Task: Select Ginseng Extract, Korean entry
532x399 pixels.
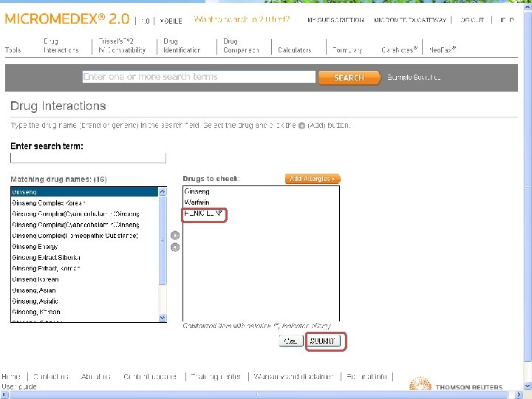Action: click(84, 268)
